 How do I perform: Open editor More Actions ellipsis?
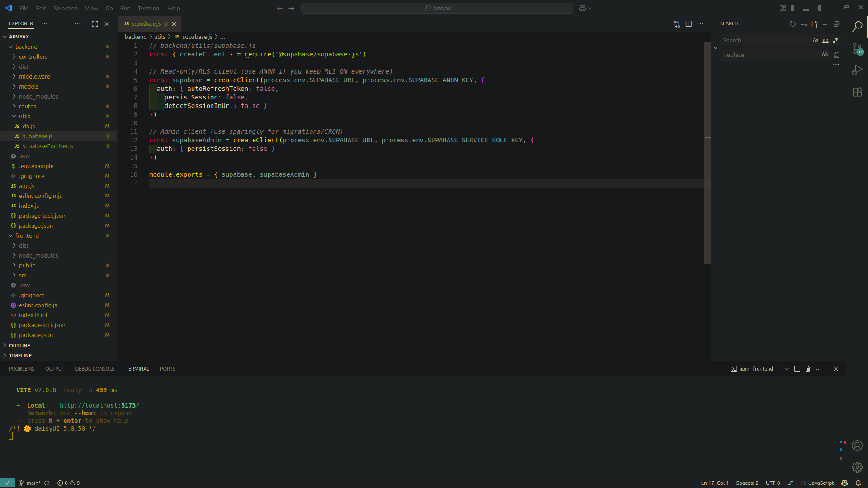pos(700,24)
